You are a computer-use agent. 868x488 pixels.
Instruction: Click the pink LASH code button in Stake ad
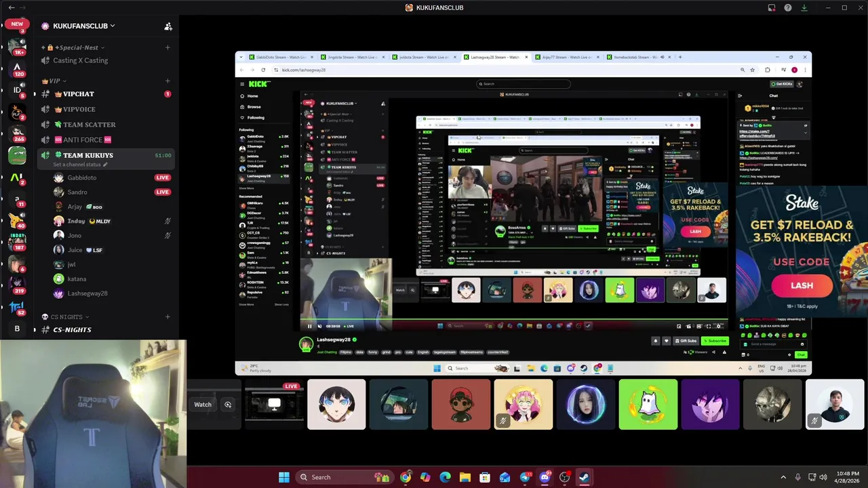[x=802, y=285]
